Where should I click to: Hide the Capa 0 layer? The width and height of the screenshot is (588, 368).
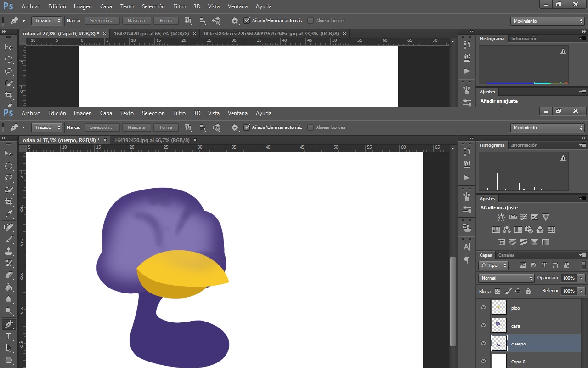click(x=483, y=362)
